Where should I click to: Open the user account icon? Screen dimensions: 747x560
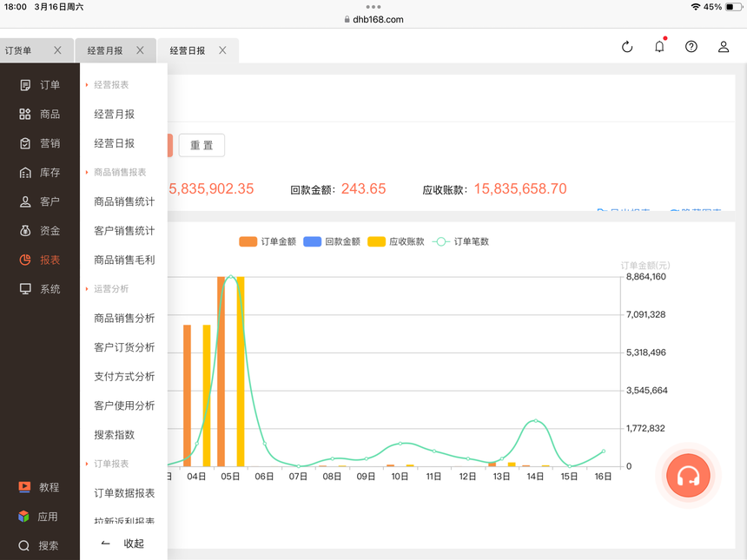click(724, 47)
